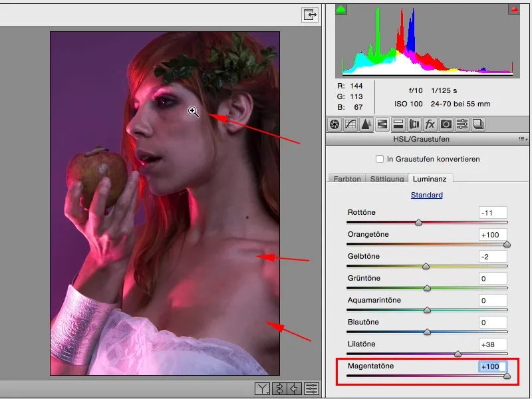Switch to the Sättigung tab
Screen dimensions: 532x399
click(387, 179)
